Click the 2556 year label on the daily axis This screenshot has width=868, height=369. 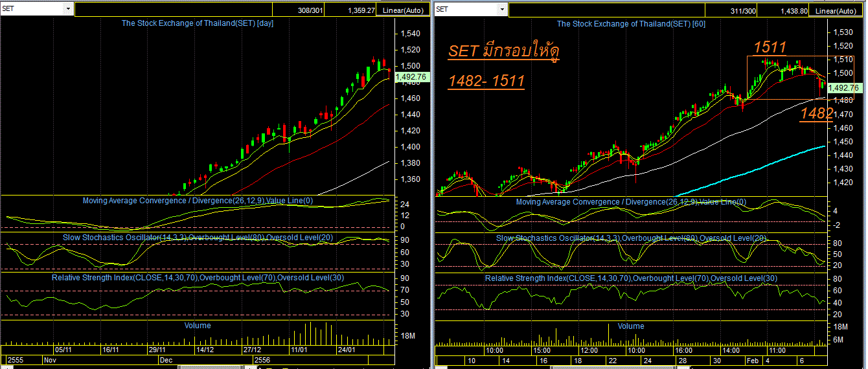tap(262, 359)
